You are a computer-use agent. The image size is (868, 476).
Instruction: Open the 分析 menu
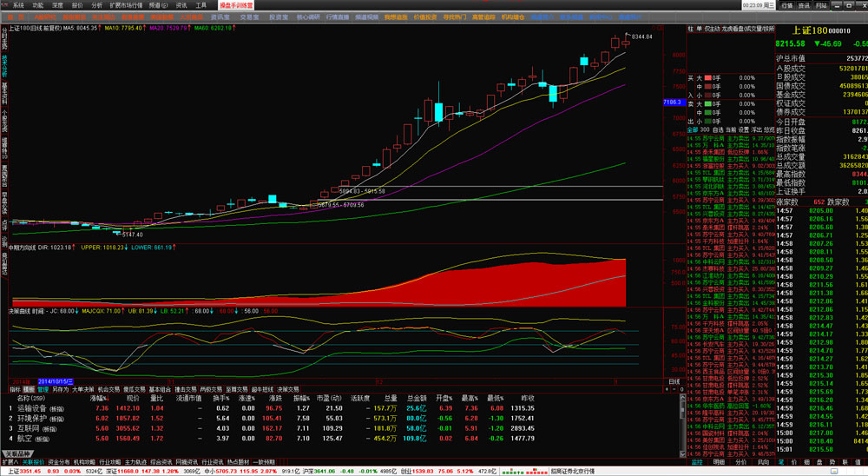(97, 5)
